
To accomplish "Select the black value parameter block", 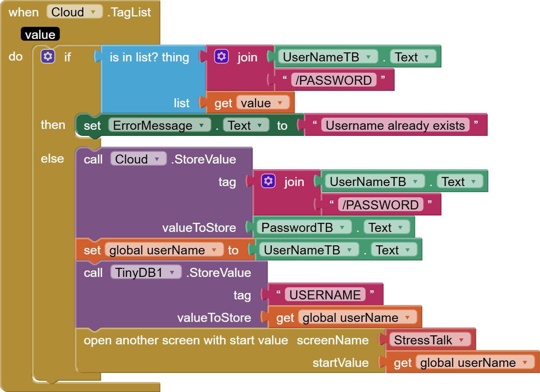I will pos(40,35).
